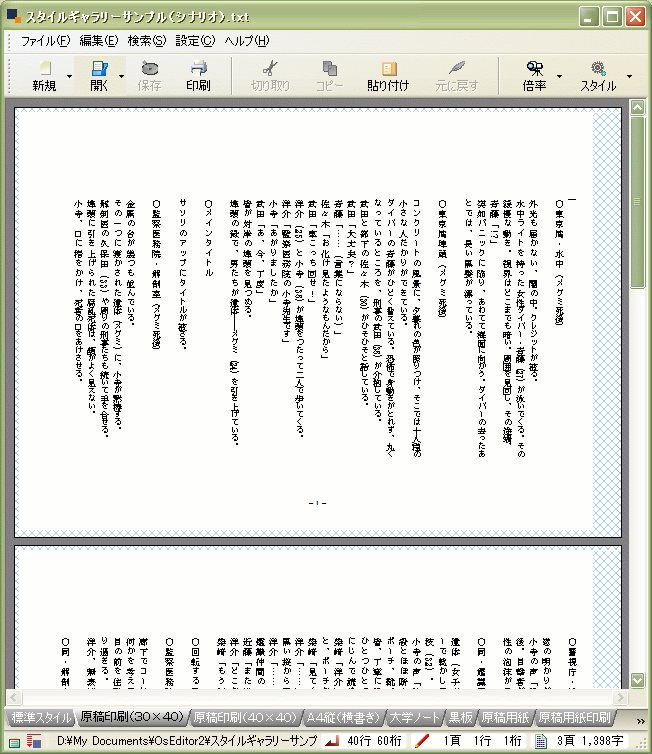This screenshot has height=754, width=652.
Task: Click the page number -1- on the first page
Action: [317, 503]
